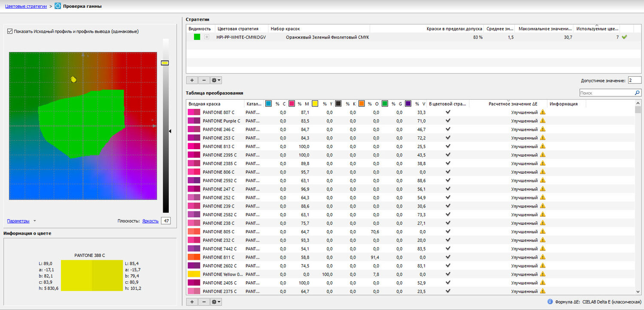644x310 pixels.
Task: Toggle checkmark for PANTONE 247 C row
Action: tap(448, 189)
